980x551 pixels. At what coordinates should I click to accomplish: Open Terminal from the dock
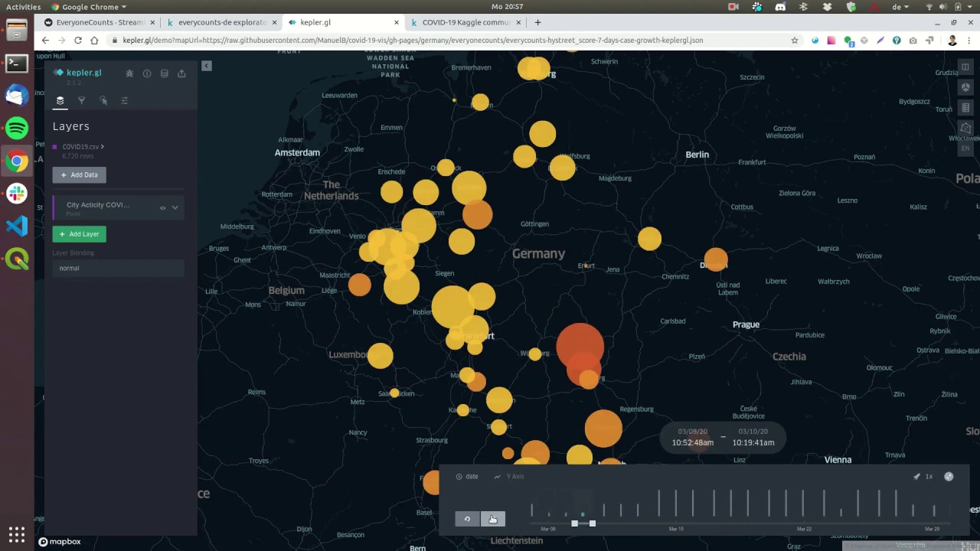[x=17, y=64]
